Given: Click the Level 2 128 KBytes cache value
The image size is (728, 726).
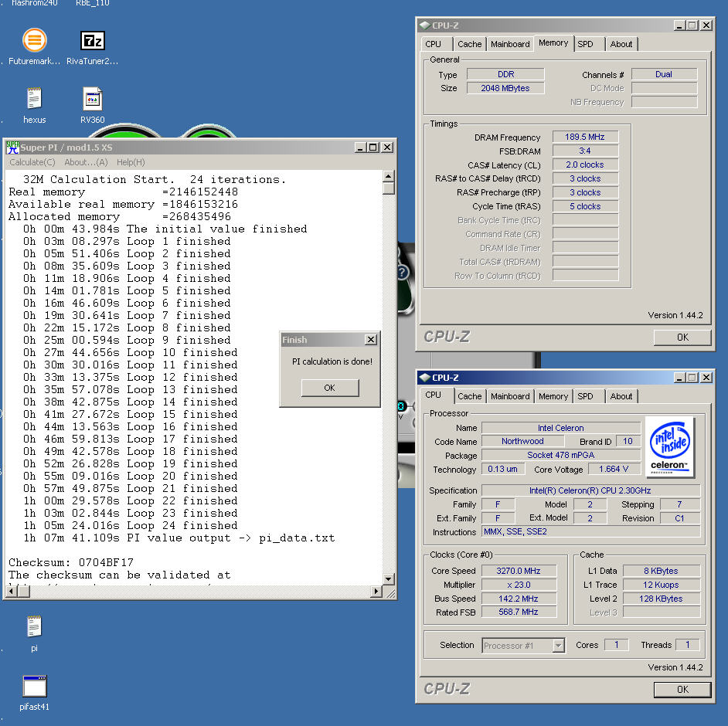Looking at the screenshot, I should pyautogui.click(x=661, y=599).
